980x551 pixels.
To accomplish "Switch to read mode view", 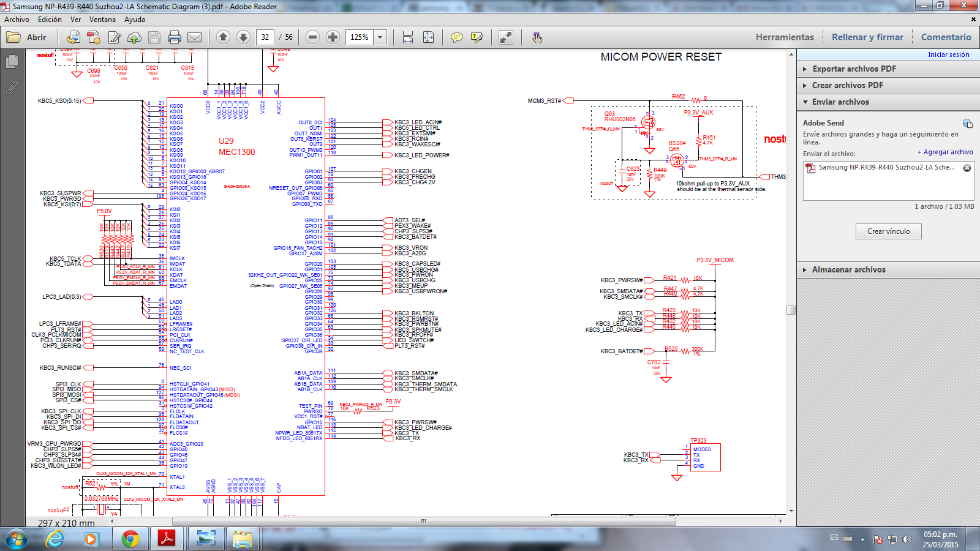I will pyautogui.click(x=506, y=37).
